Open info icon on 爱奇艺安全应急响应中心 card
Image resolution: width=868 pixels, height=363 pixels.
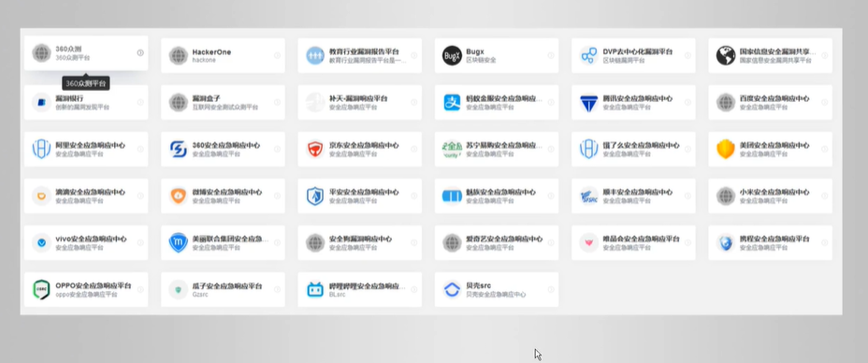pos(551,242)
